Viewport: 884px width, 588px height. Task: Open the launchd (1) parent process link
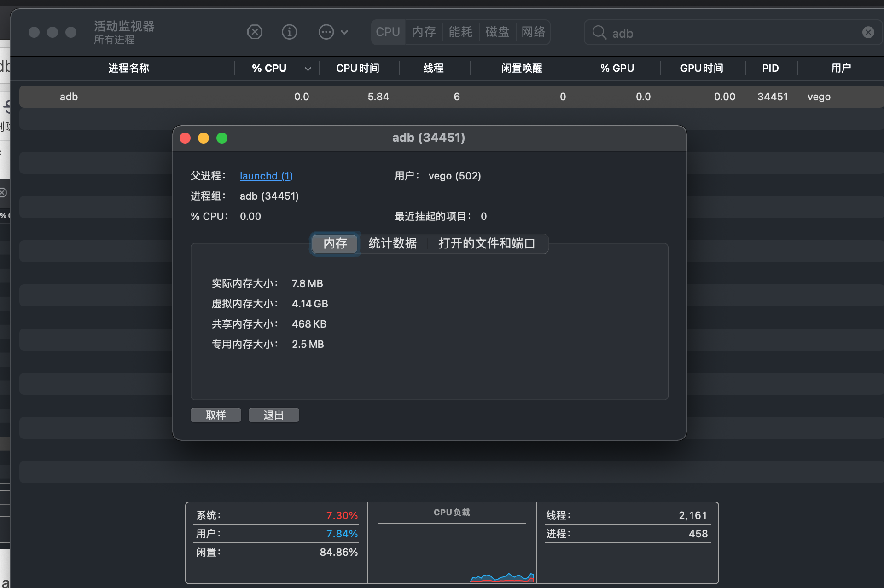pyautogui.click(x=266, y=176)
